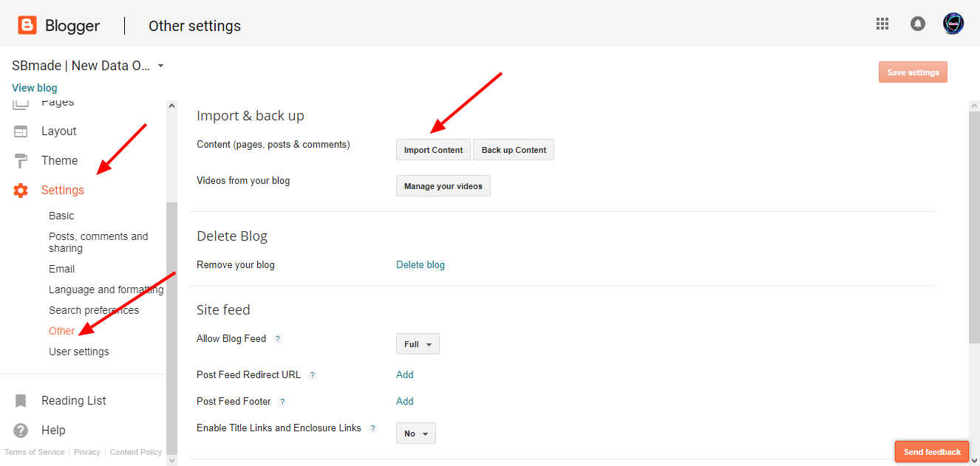980x466 pixels.
Task: Click the Delete blog link
Action: pos(421,265)
